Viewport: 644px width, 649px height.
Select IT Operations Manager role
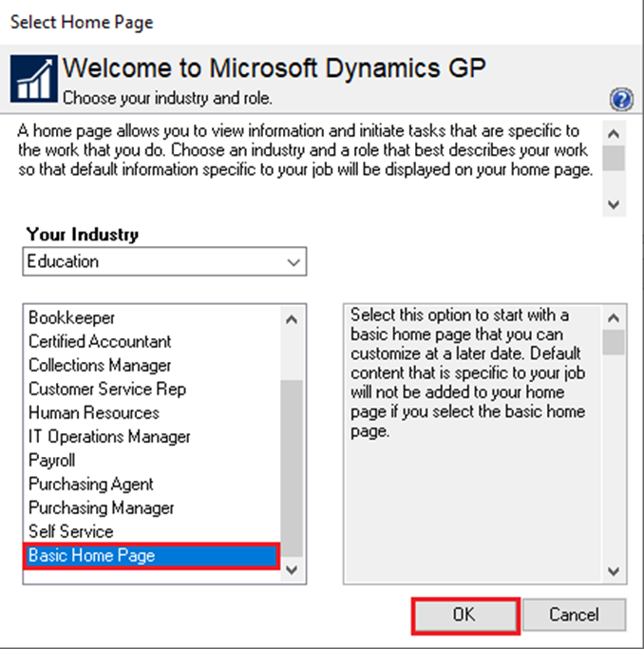pos(152,436)
